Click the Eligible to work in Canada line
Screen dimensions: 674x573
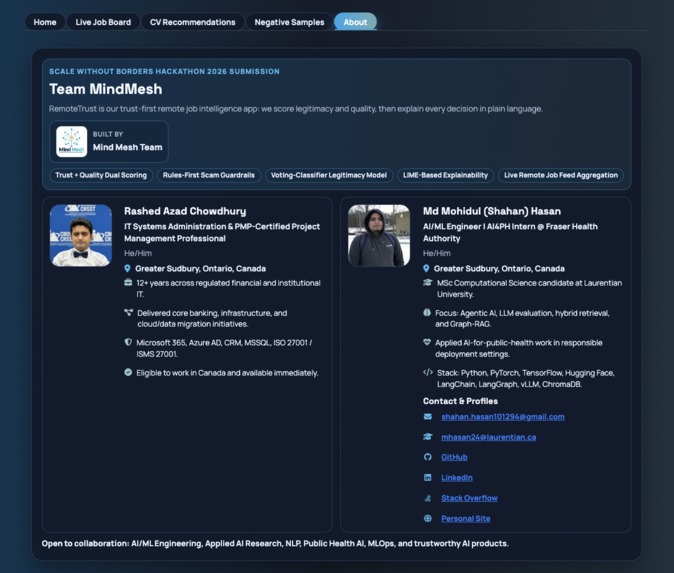(x=227, y=373)
